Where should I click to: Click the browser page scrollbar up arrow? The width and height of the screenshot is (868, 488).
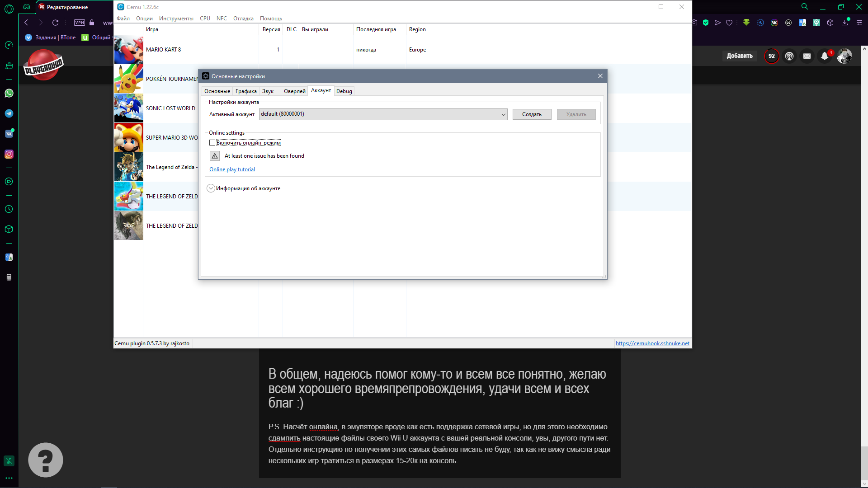(x=864, y=48)
